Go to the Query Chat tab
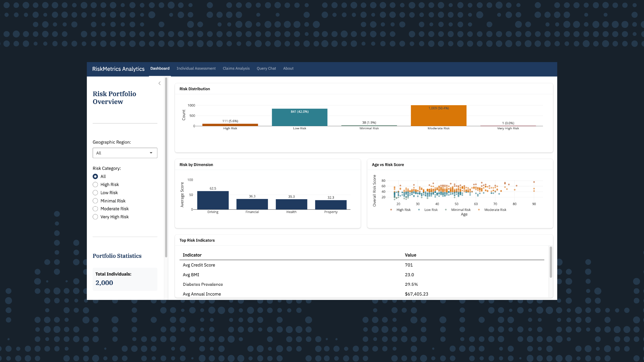The height and width of the screenshot is (362, 644). 266,69
